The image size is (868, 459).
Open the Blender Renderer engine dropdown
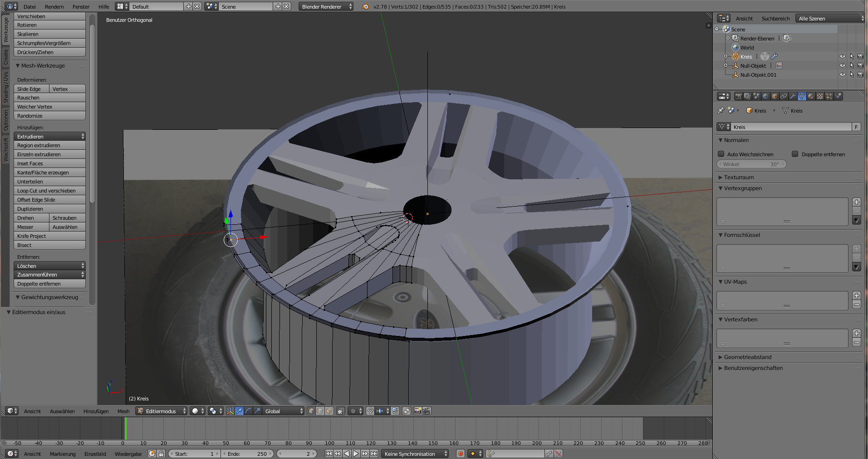tap(326, 7)
